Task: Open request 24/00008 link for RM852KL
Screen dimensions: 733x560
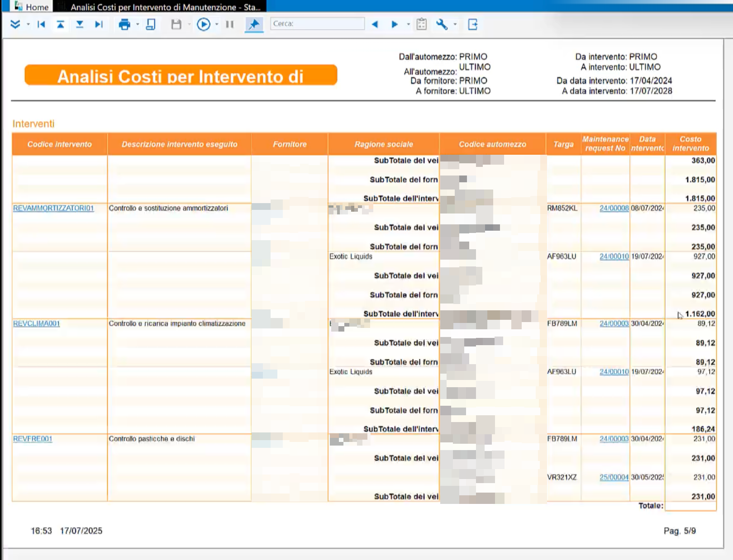Action: pos(614,208)
